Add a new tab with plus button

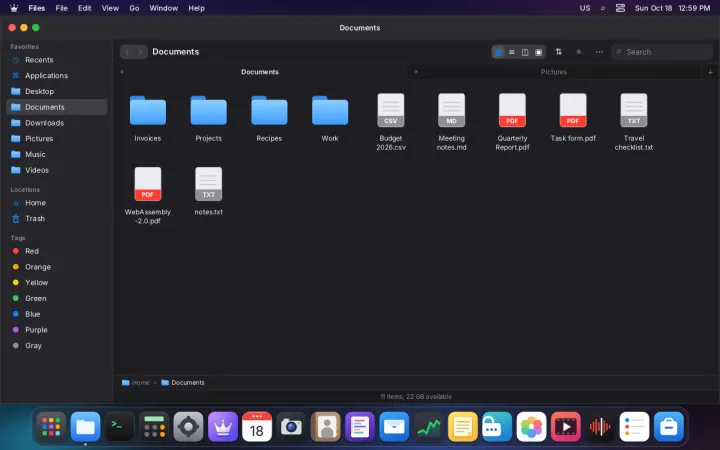(x=710, y=72)
